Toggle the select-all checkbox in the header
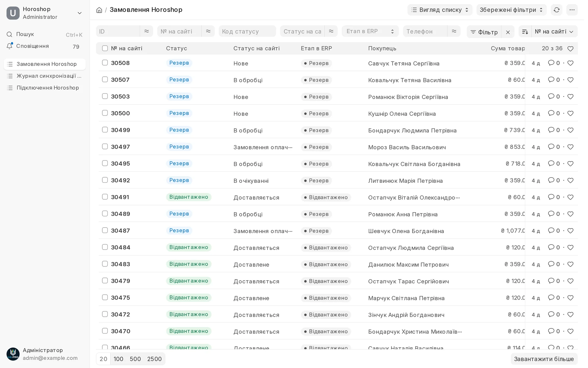Viewport: 588px width, 368px height. pyautogui.click(x=105, y=48)
